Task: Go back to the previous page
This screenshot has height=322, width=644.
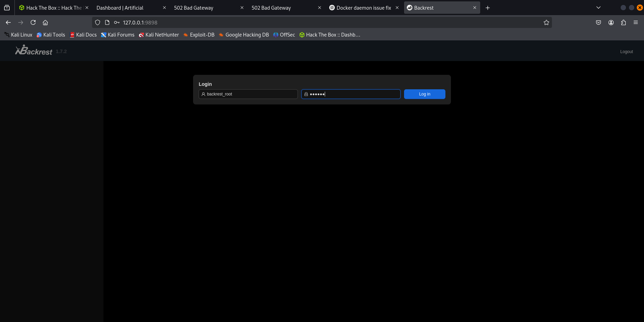Action: pos(8,22)
